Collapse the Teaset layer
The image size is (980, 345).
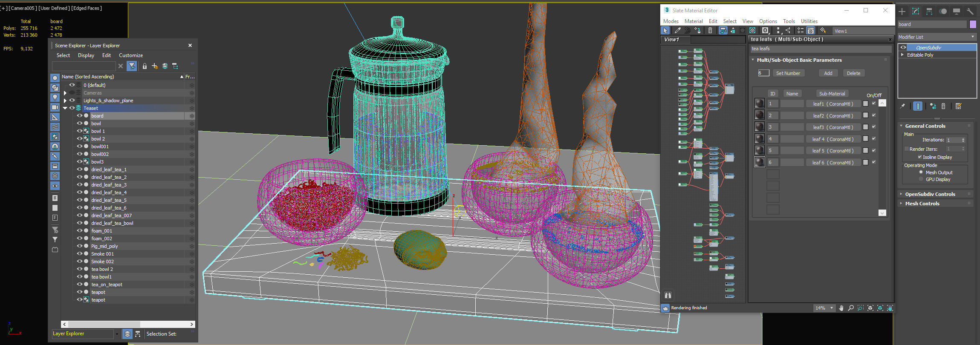coord(65,108)
